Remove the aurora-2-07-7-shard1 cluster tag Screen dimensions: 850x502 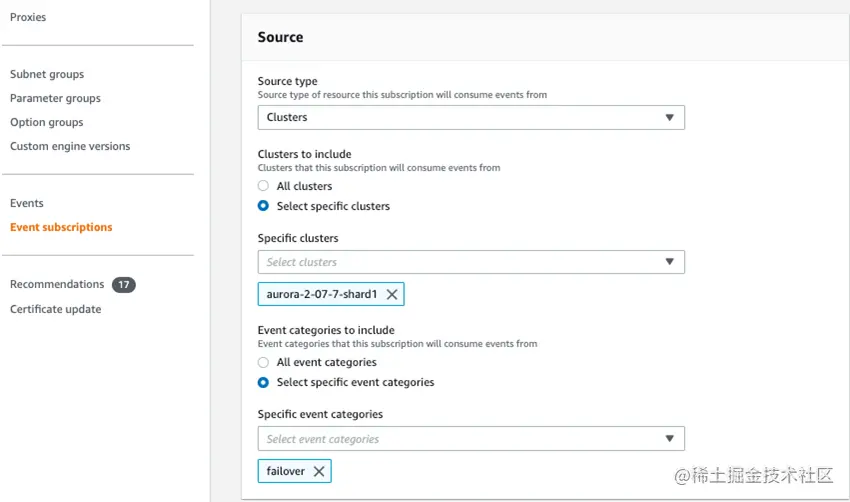click(x=392, y=295)
